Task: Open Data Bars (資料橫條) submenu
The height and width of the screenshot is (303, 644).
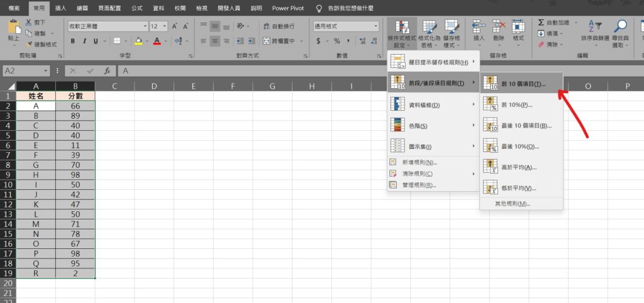Action: 433,105
